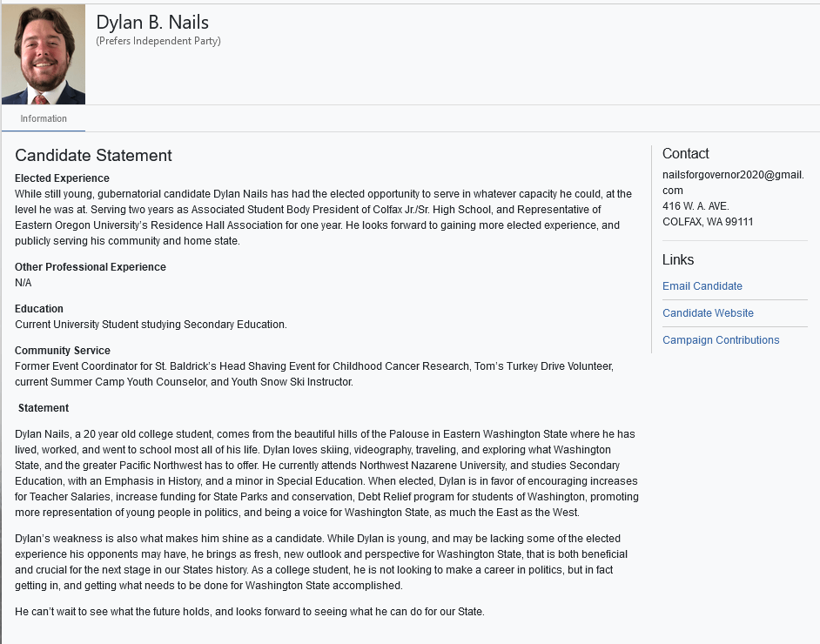Viewport: 820px width, 644px height.
Task: Open the Email Candidate link
Action: (702, 286)
